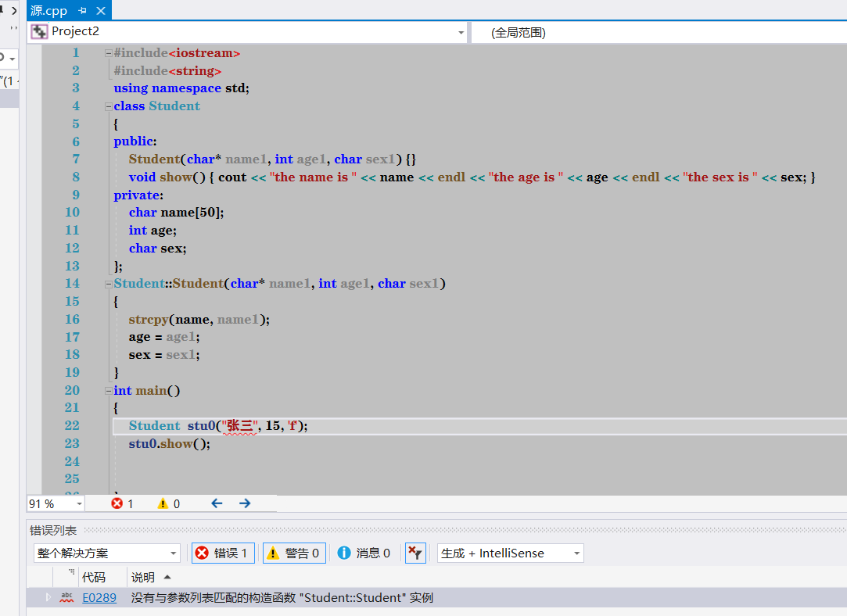This screenshot has width=847, height=616.
Task: Pin the 源.cpp tab
Action: [83, 11]
